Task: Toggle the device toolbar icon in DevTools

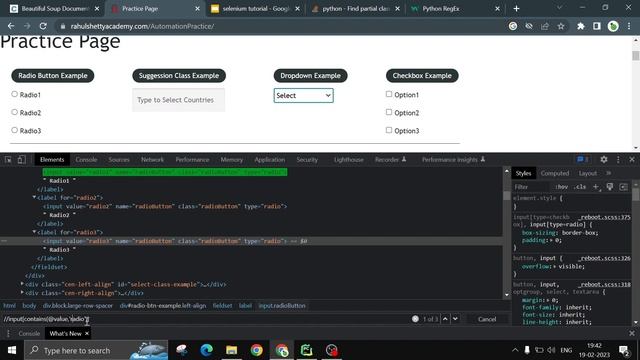Action: [x=22, y=160]
